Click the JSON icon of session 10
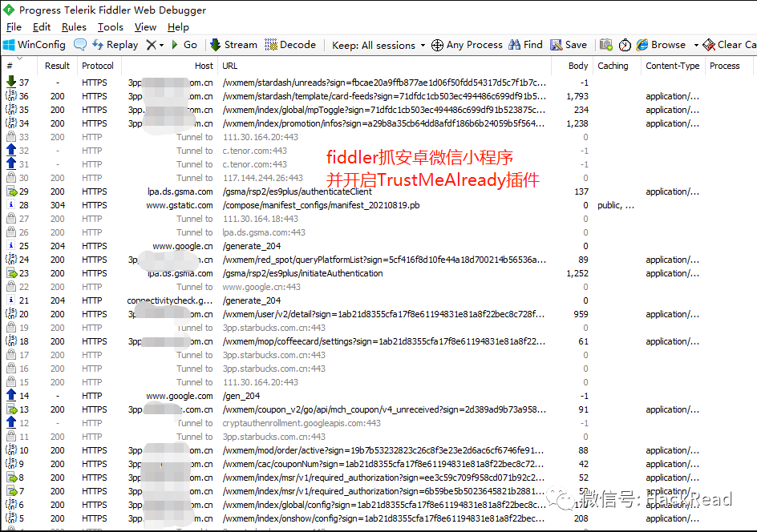Screen dimensions: 757x532 (11, 449)
